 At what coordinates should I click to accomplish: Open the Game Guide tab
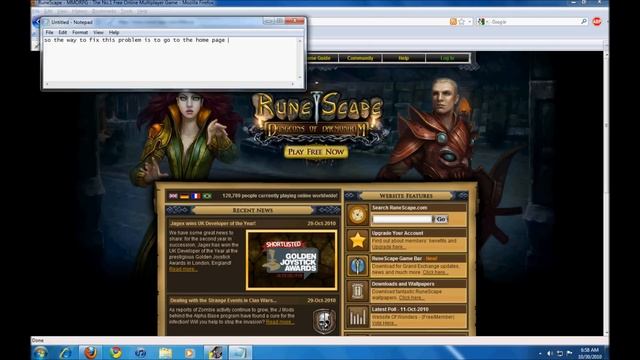pos(322,58)
